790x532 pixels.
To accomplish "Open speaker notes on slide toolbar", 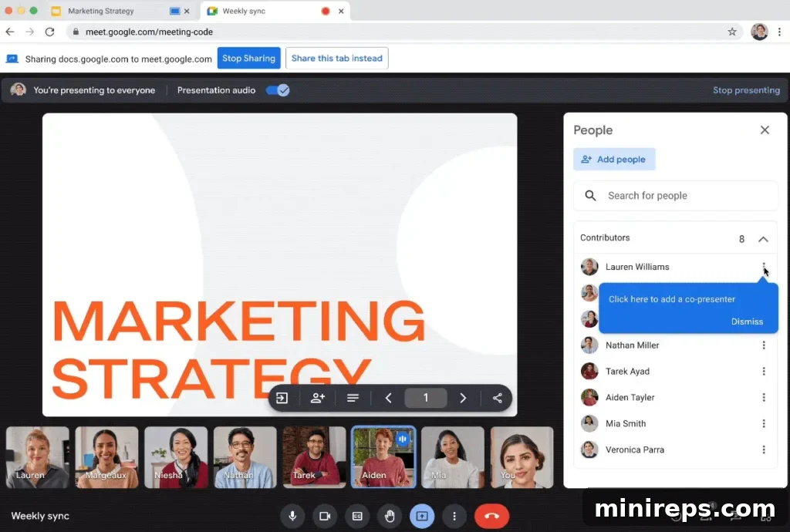I will point(353,398).
